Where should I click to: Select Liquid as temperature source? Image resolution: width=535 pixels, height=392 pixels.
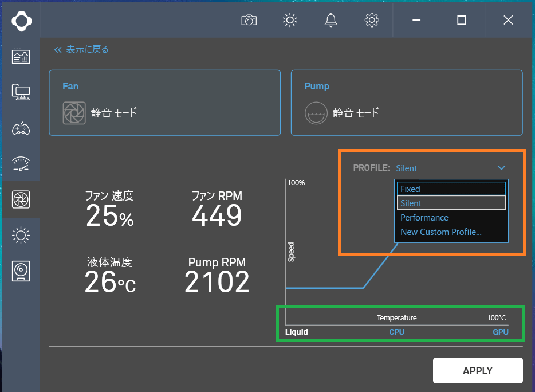(x=297, y=332)
